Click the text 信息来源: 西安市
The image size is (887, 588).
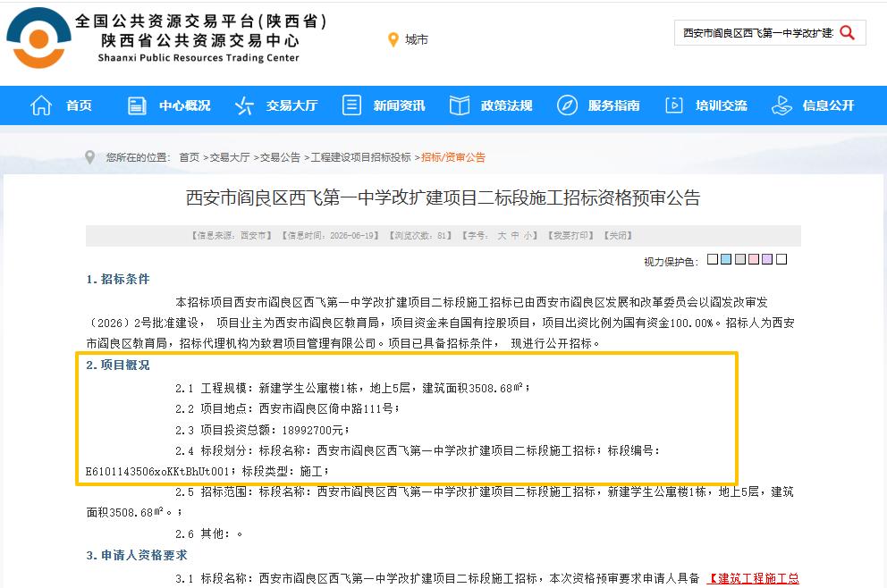[x=232, y=235]
